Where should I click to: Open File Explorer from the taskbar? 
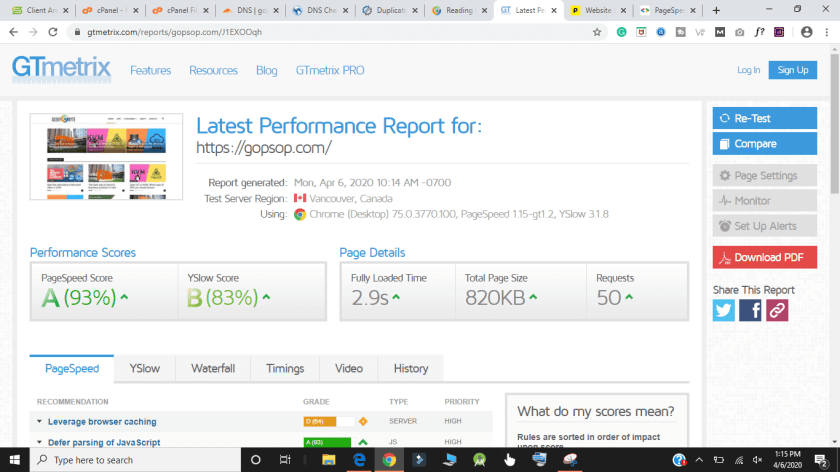coord(328,460)
